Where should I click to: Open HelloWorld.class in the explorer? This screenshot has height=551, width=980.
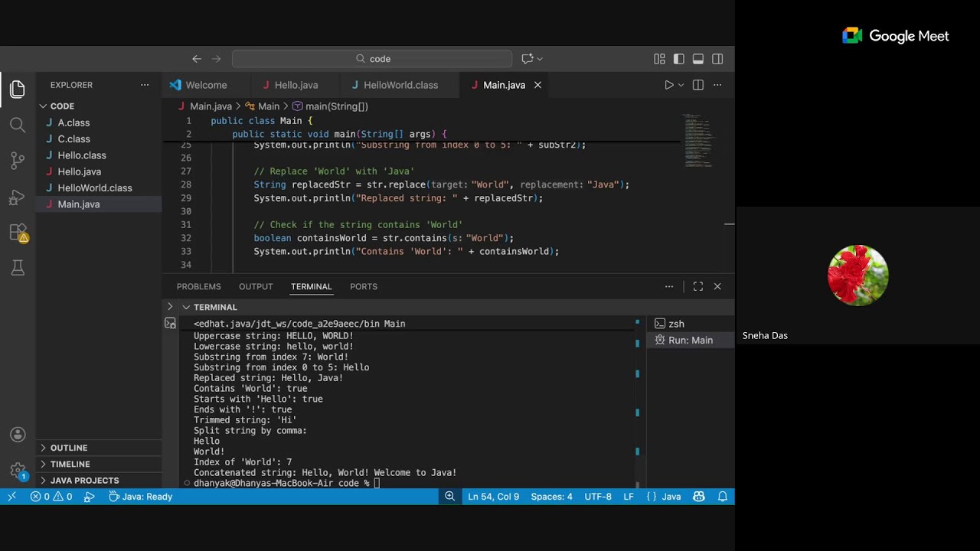coord(94,188)
